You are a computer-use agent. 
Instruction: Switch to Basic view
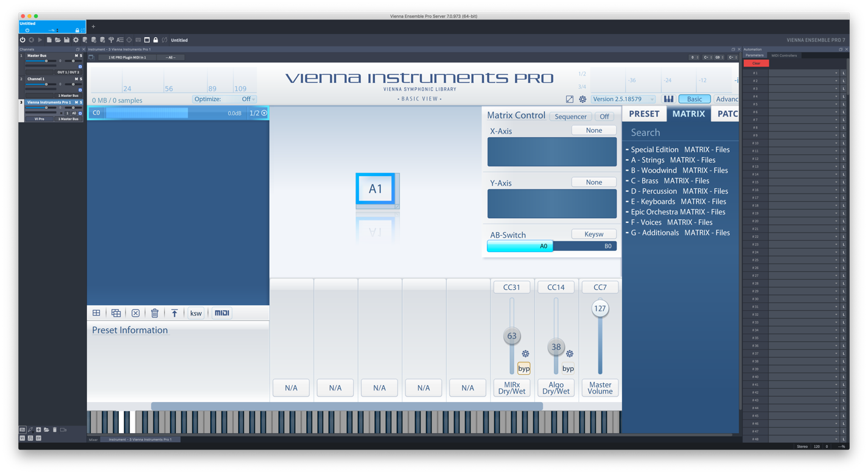click(x=695, y=99)
